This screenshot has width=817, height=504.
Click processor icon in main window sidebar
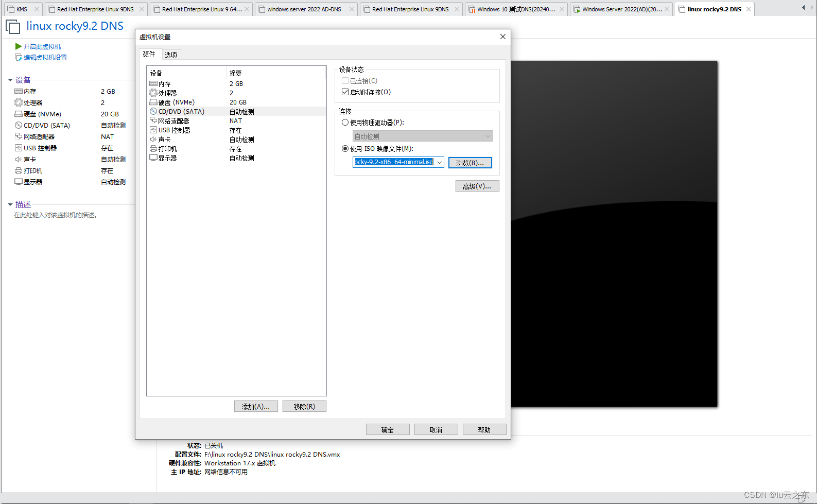(19, 102)
